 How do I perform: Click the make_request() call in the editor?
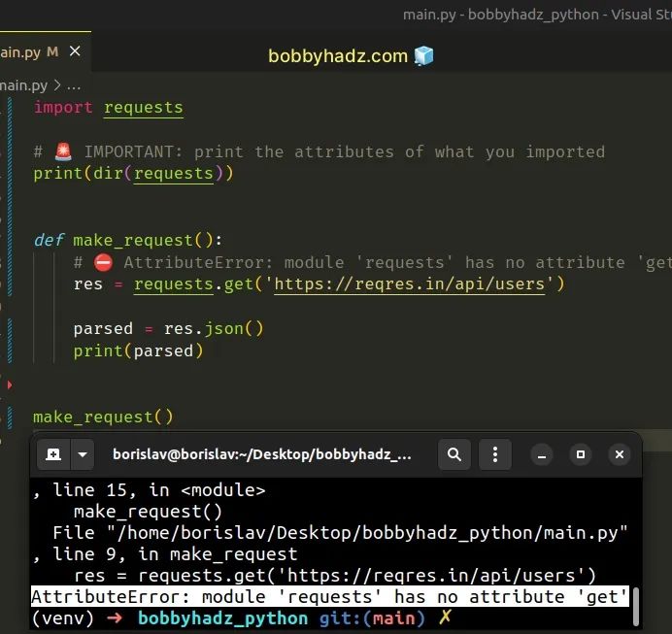click(x=103, y=417)
